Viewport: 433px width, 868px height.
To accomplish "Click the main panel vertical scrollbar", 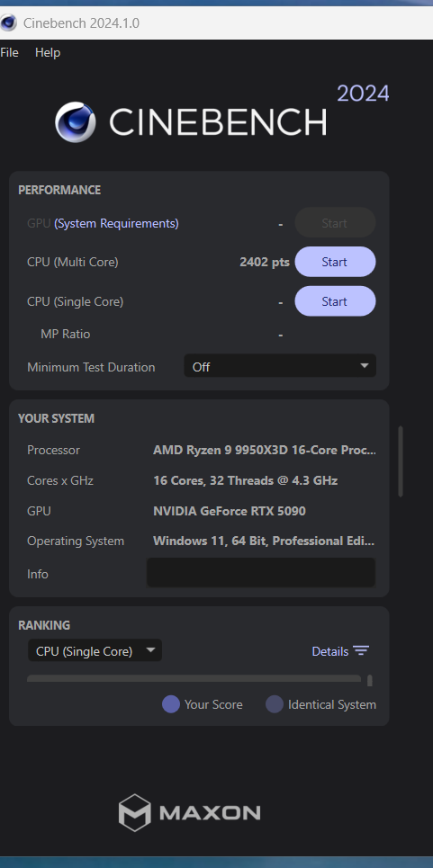I will (x=401, y=461).
